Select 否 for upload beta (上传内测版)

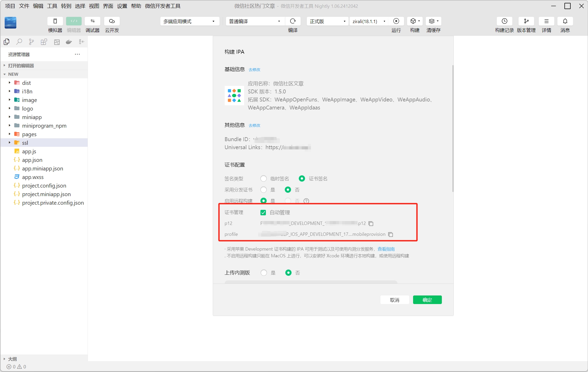click(x=288, y=273)
